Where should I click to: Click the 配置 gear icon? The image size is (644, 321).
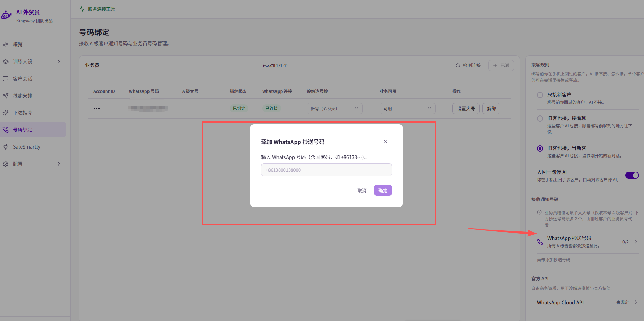click(x=6, y=164)
